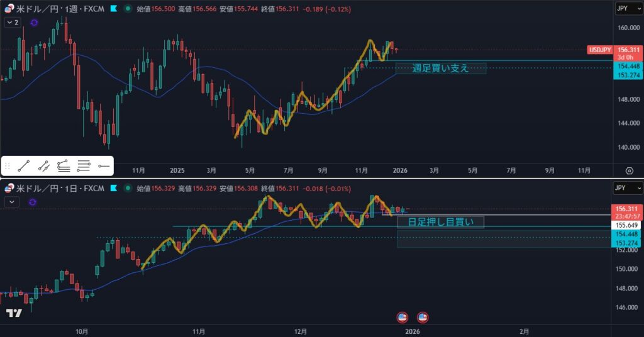Image resolution: width=644 pixels, height=337 pixels.
Task: Expand the daily chart indicator legend chevron
Action: (x=11, y=202)
